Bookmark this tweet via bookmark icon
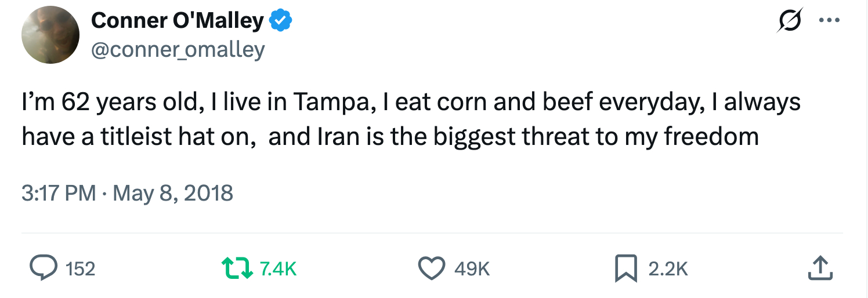868x298 pixels. tap(625, 268)
